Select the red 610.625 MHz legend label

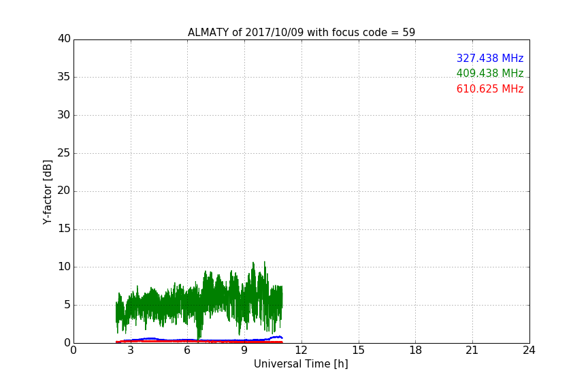tap(490, 89)
